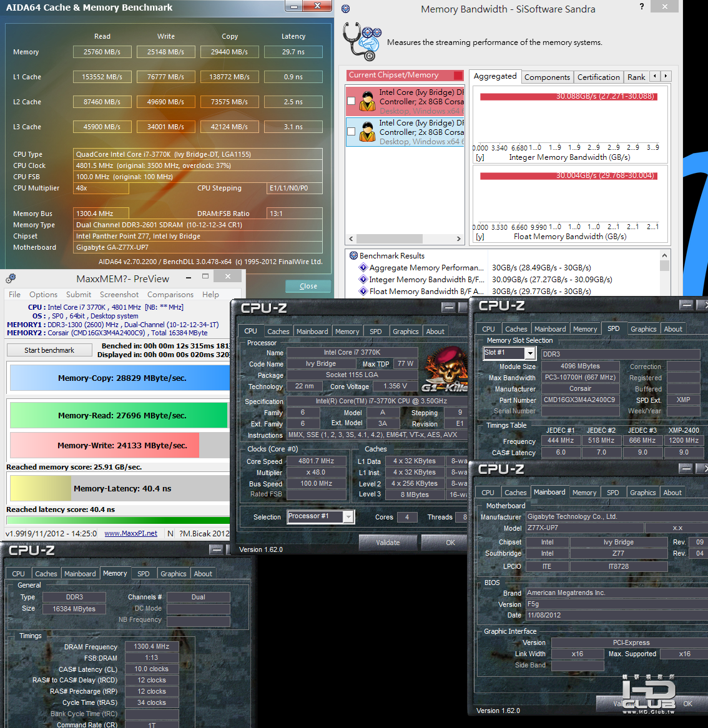Open the Processor #1 selection dropdown
Screen dimensions: 708x728
348,516
